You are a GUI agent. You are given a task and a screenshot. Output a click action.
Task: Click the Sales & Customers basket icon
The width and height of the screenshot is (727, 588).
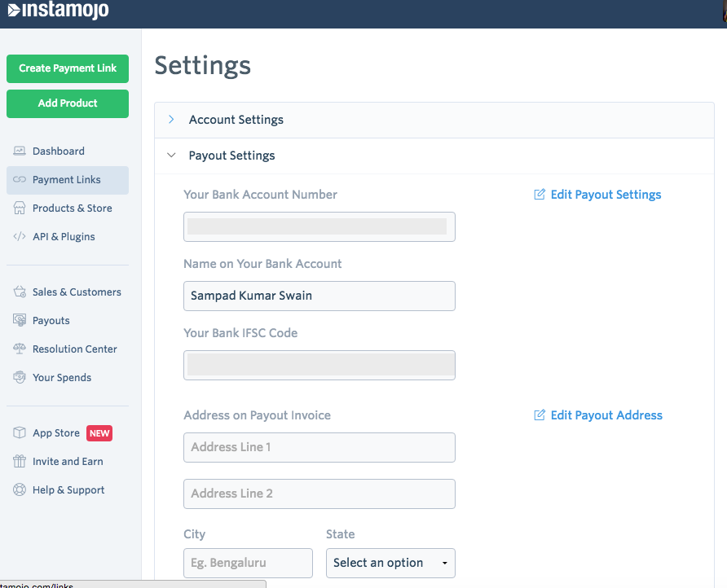pyautogui.click(x=20, y=292)
